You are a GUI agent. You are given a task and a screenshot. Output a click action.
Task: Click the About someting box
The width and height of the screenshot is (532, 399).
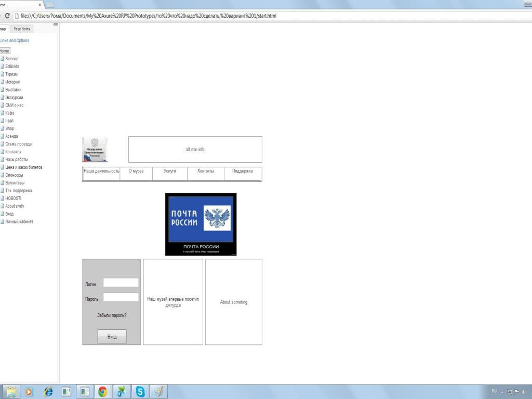tap(234, 302)
